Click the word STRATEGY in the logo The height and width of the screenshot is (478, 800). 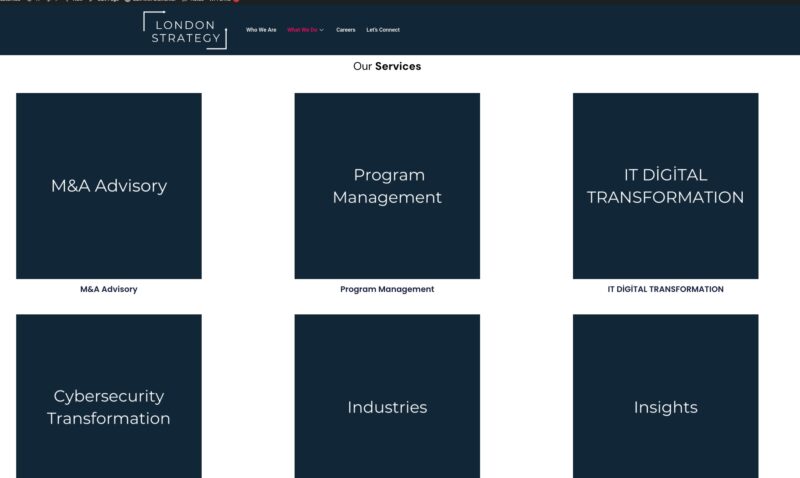pos(185,38)
